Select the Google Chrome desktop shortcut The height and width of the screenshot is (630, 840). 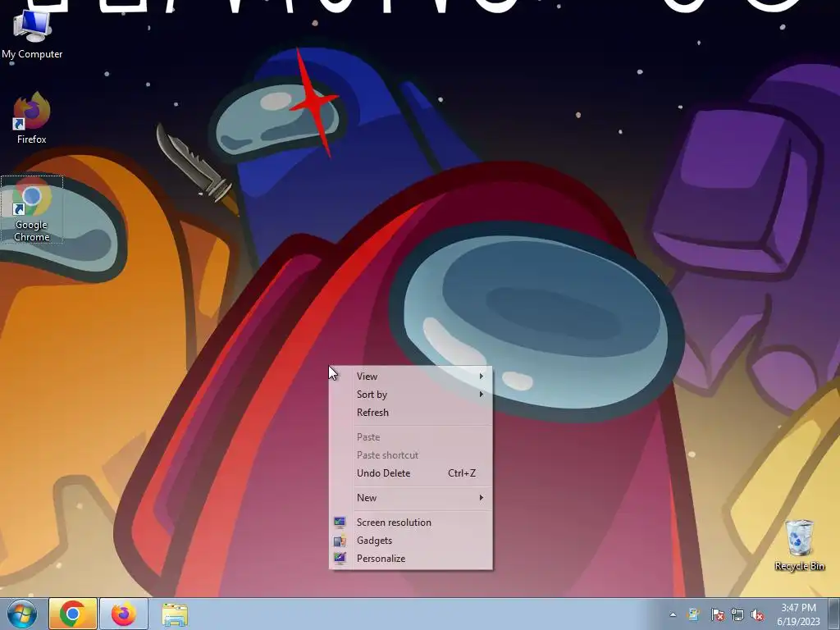click(32, 209)
